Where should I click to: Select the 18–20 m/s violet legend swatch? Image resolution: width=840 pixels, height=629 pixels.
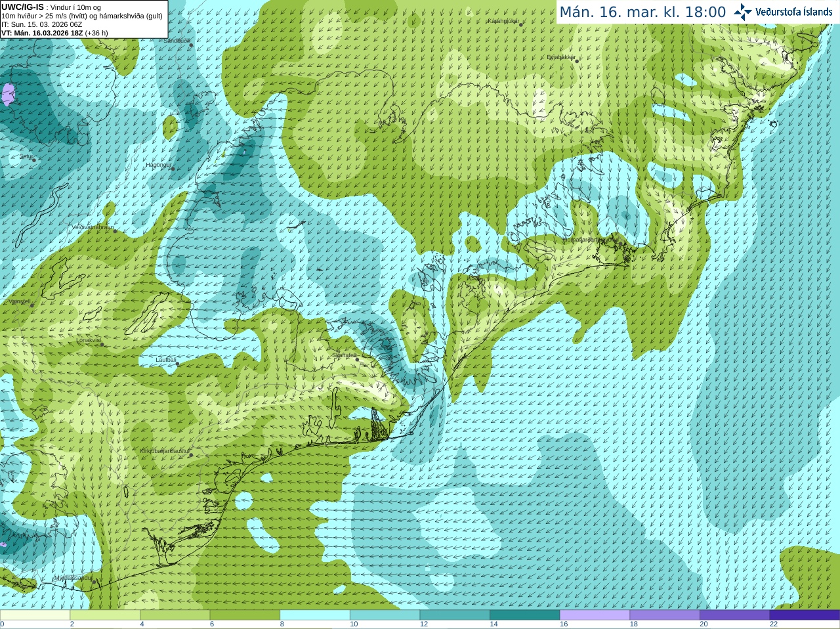point(665,615)
